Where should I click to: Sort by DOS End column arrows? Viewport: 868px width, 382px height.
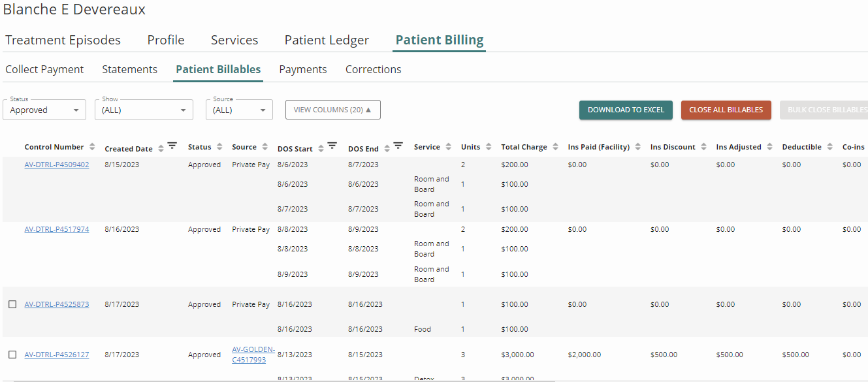coord(387,149)
